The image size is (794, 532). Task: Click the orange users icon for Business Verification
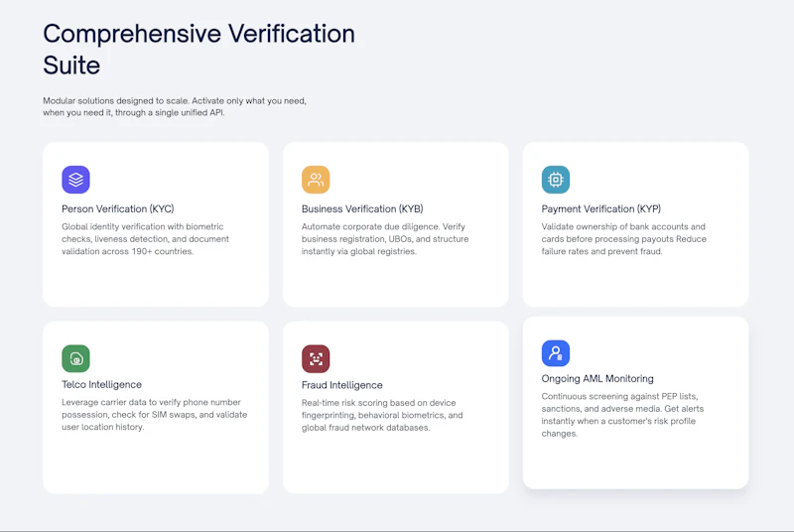pyautogui.click(x=316, y=180)
